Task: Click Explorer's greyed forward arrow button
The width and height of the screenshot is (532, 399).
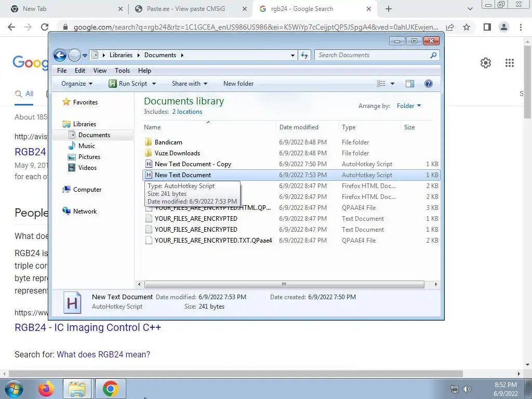Action: (74, 55)
